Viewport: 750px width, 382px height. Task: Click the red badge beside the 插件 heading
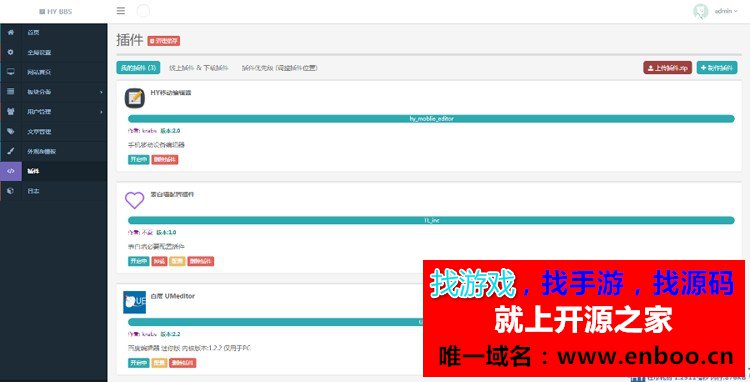164,41
